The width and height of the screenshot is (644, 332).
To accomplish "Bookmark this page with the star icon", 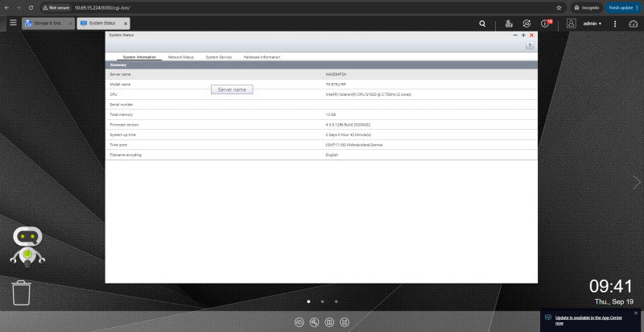I will click(559, 8).
